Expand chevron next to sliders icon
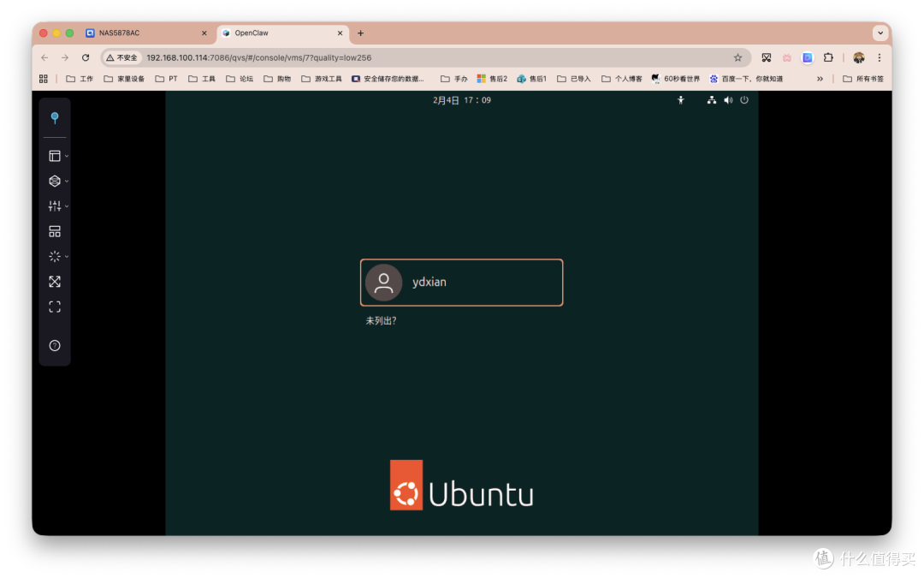 click(x=67, y=206)
